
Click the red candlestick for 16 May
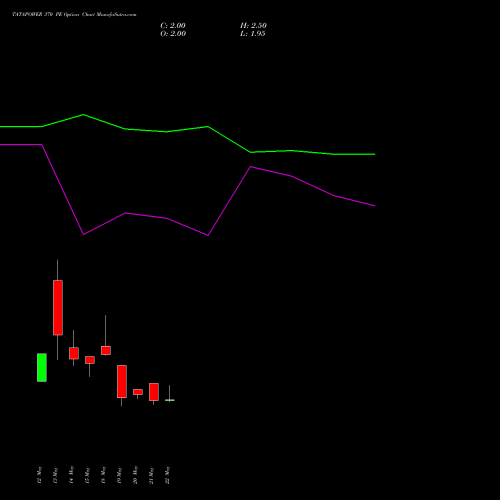[106, 350]
